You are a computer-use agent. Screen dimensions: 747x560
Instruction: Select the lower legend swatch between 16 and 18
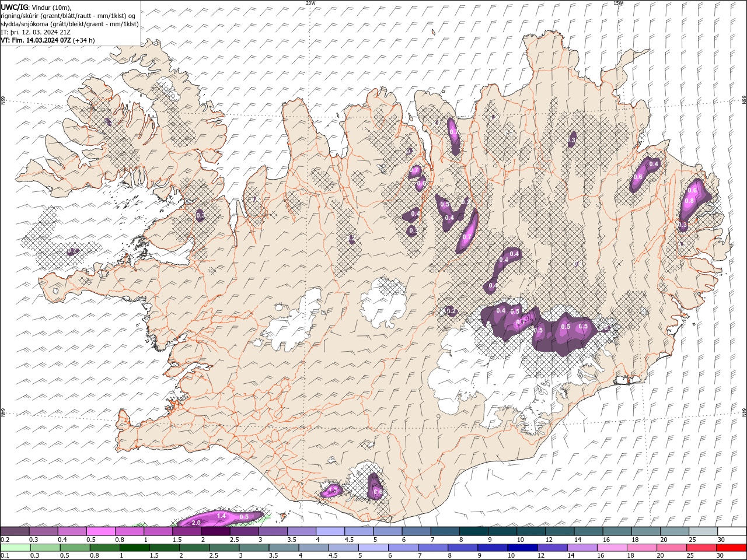pos(612,548)
